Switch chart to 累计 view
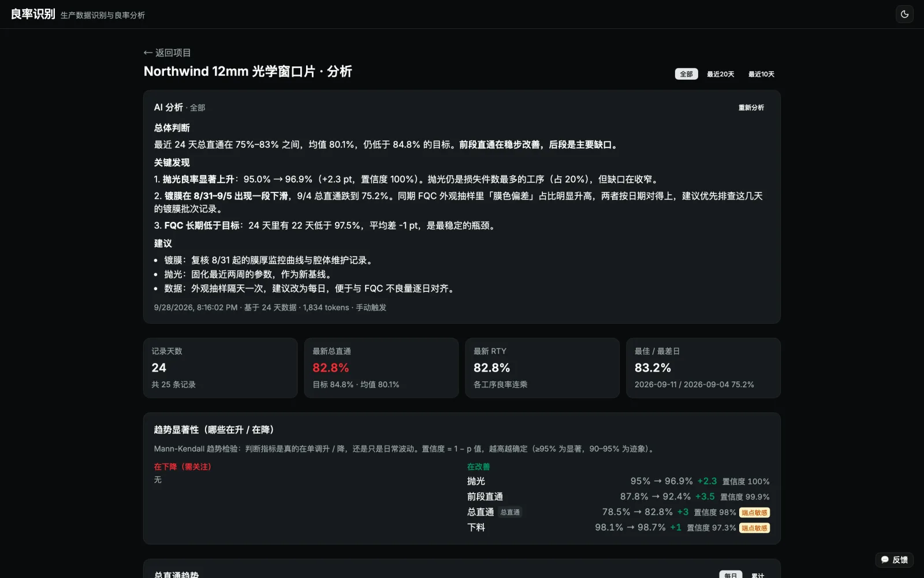The height and width of the screenshot is (578, 924). pyautogui.click(x=757, y=575)
